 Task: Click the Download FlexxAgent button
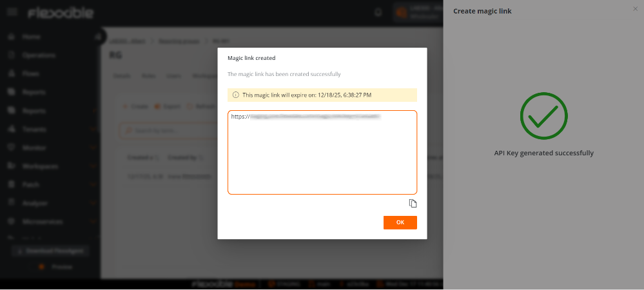pyautogui.click(x=49, y=251)
